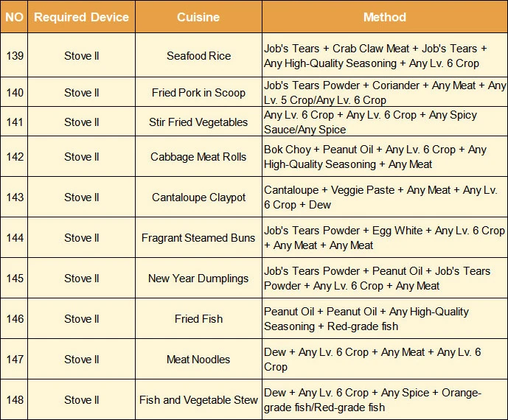
Task: Click row number 139
Action: pyautogui.click(x=14, y=56)
